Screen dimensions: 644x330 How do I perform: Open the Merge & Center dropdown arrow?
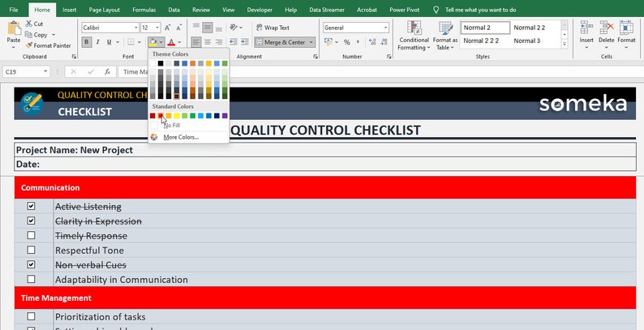coord(311,42)
